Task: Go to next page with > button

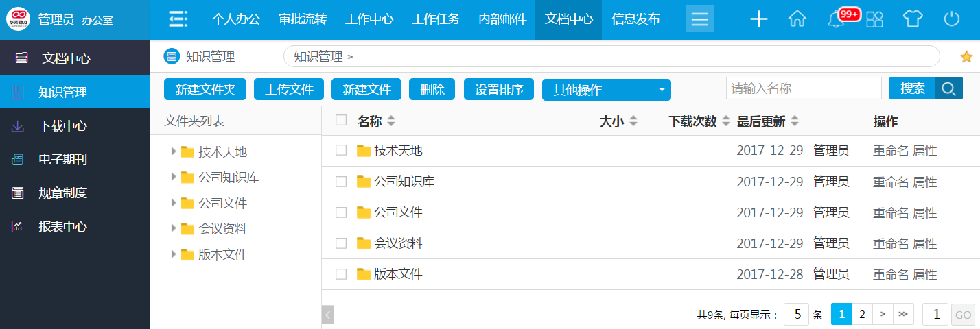Action: pyautogui.click(x=883, y=315)
